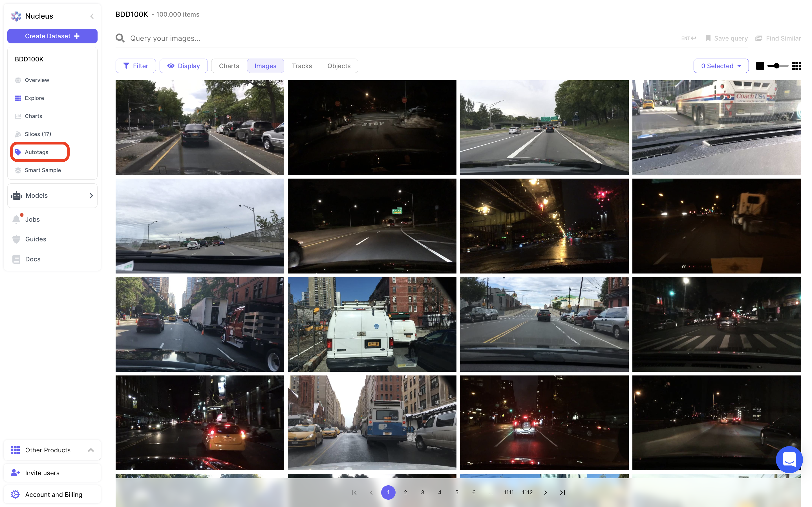Switch to dense grid view icon
Image resolution: width=812 pixels, height=507 pixels.
[796, 66]
